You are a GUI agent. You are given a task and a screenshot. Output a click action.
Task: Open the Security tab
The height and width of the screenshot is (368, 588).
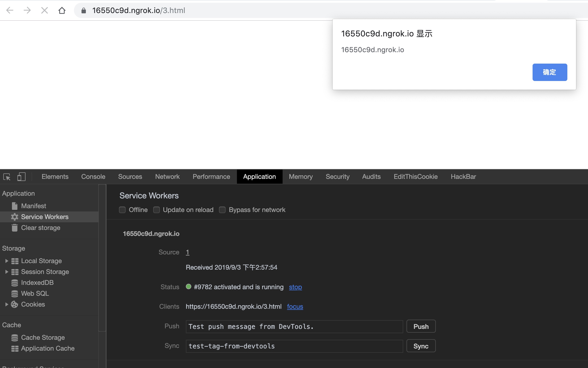(338, 177)
